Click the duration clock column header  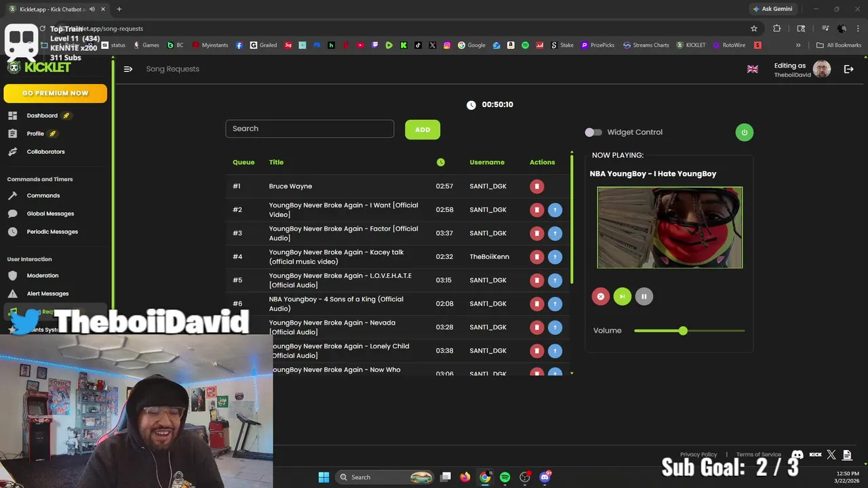click(441, 162)
